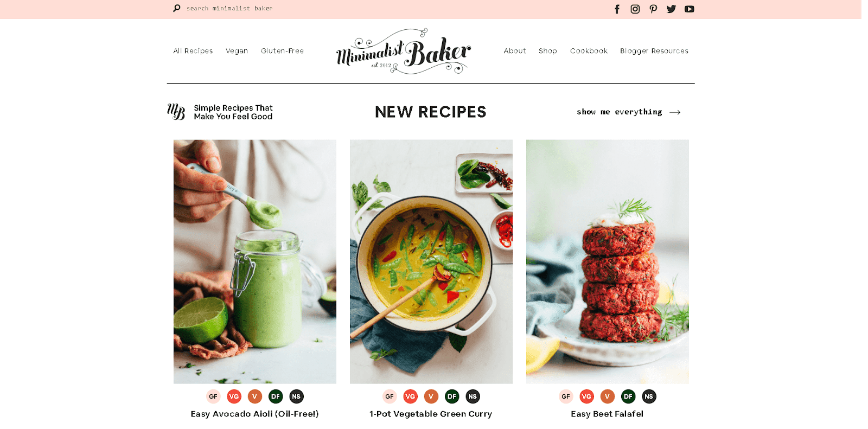Image resolution: width=868 pixels, height=429 pixels.
Task: Go to the Cookbook page
Action: (x=589, y=51)
